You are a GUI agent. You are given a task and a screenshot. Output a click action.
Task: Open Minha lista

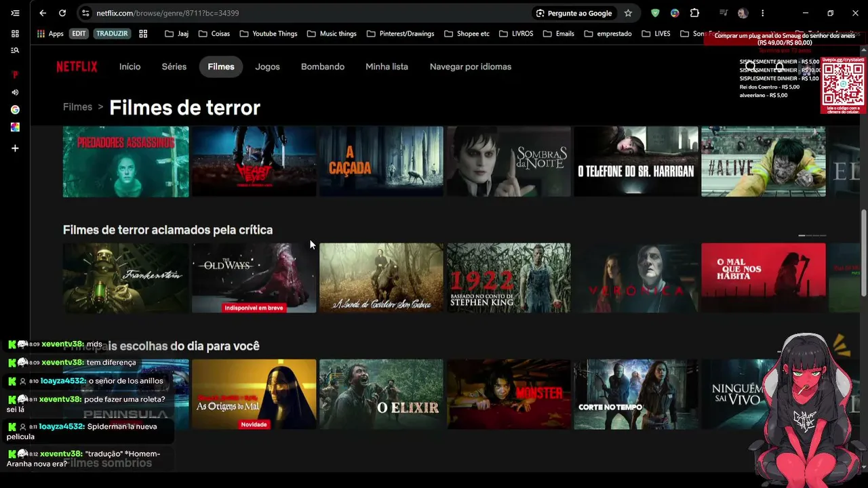(x=387, y=66)
